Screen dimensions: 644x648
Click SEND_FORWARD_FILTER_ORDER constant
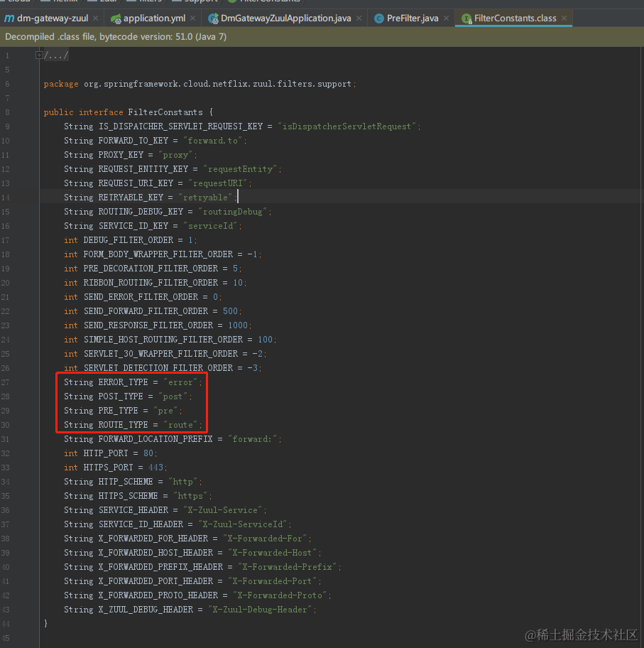pos(146,311)
